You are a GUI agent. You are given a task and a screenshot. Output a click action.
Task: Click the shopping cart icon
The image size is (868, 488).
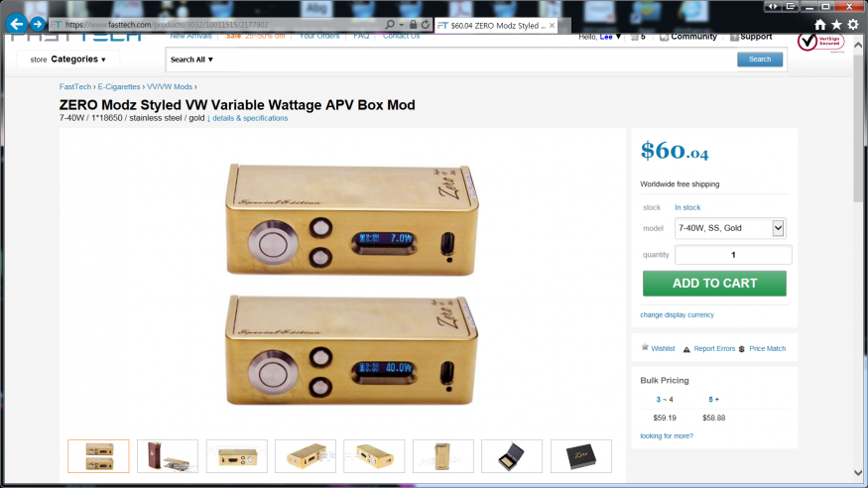point(635,37)
